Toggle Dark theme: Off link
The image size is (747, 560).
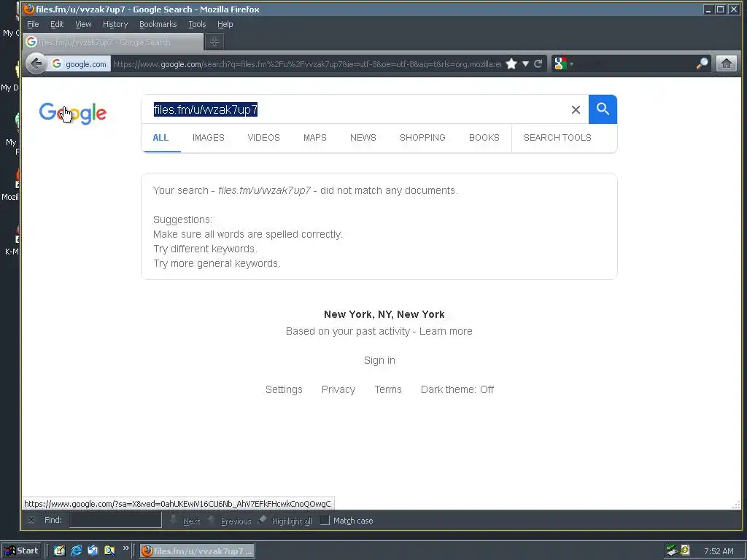tap(457, 389)
